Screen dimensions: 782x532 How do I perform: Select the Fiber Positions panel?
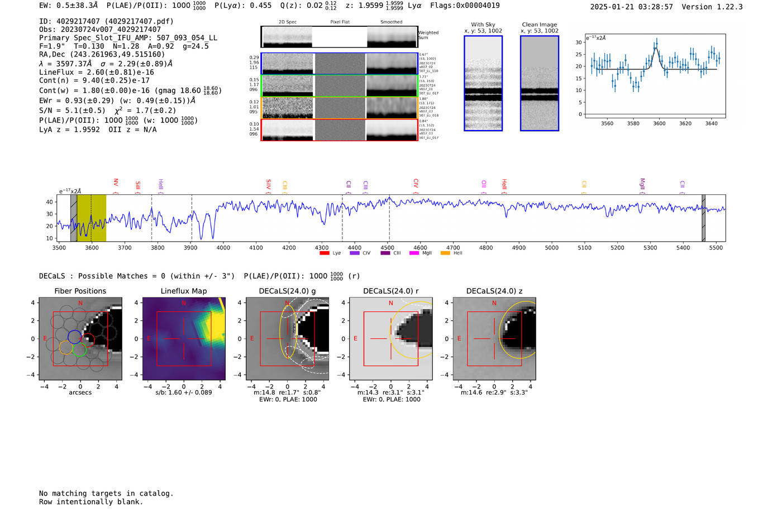click(x=80, y=338)
